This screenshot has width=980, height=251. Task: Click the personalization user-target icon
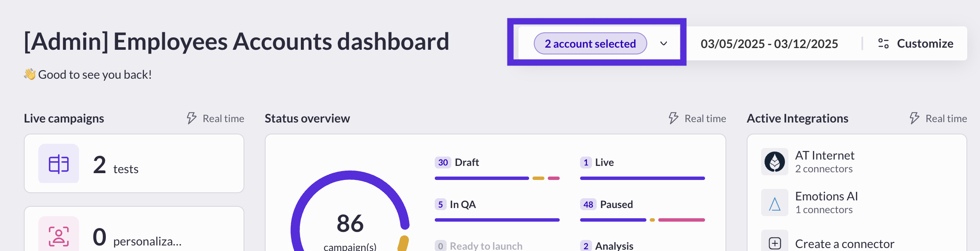pos(59,236)
